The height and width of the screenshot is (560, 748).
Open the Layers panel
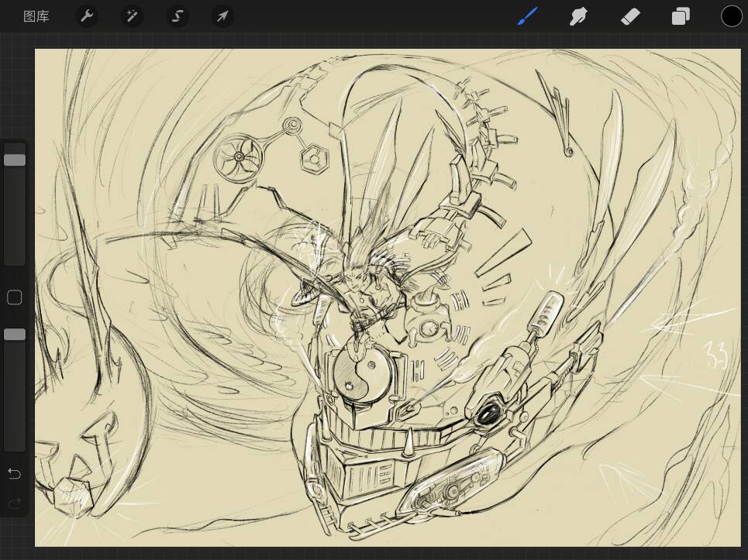click(x=681, y=17)
